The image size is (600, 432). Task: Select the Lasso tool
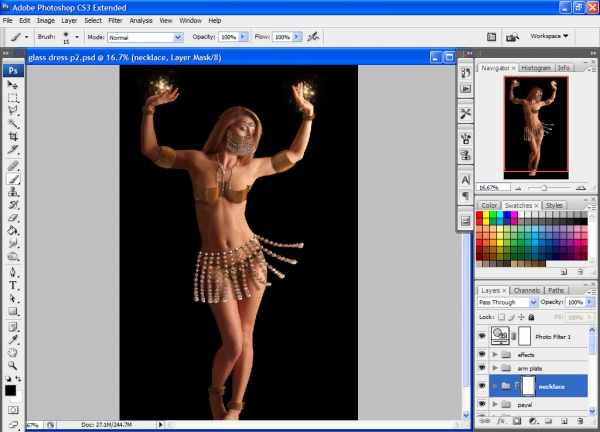point(13,111)
